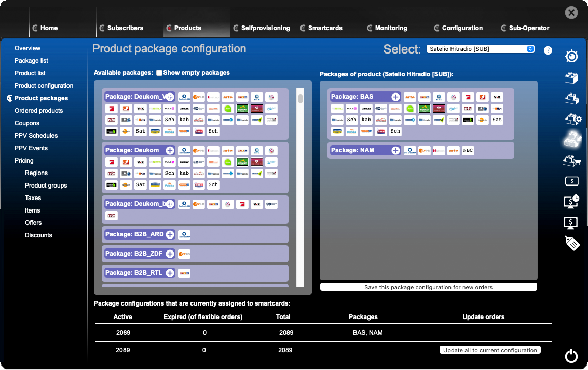Click Save this package configuration for new orders
This screenshot has width=588, height=370.
(428, 287)
